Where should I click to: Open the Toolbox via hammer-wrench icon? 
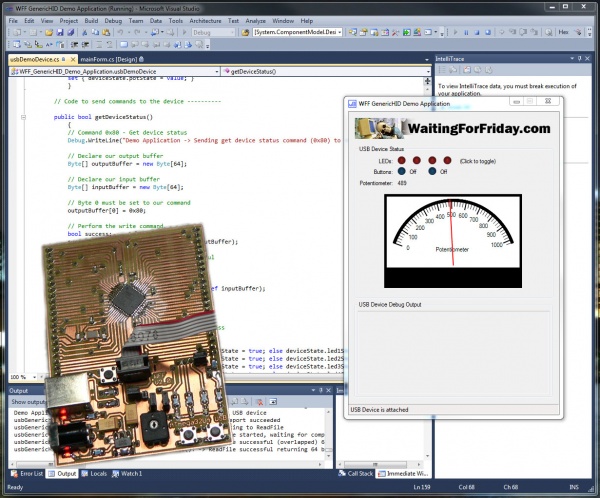click(x=395, y=32)
